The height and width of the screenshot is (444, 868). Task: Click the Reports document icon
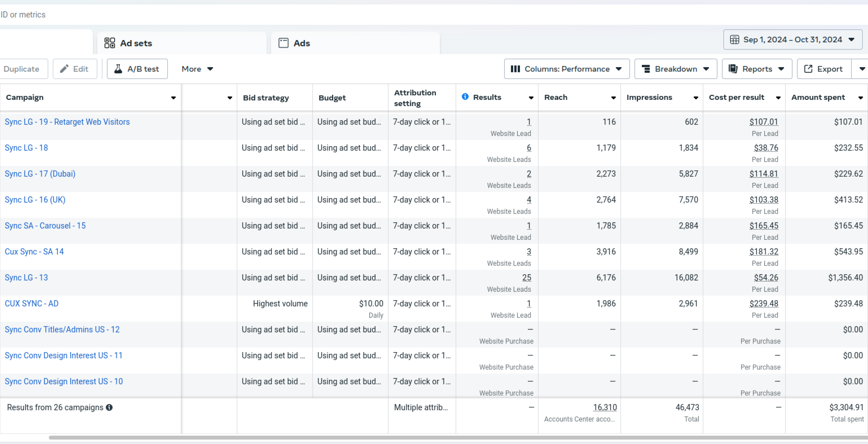733,69
